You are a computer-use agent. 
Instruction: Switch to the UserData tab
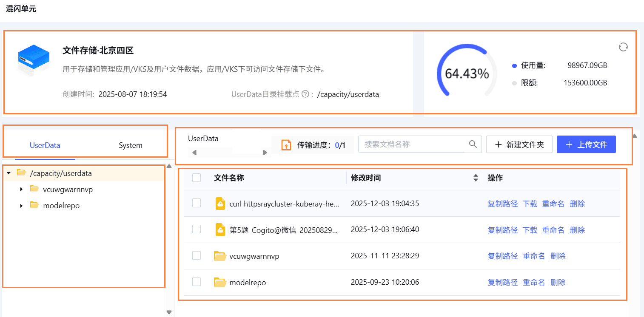[x=45, y=145]
